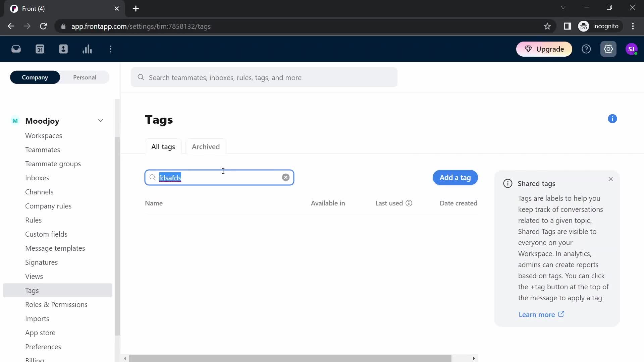
Task: Open Workspaces in sidebar
Action: [x=44, y=136]
